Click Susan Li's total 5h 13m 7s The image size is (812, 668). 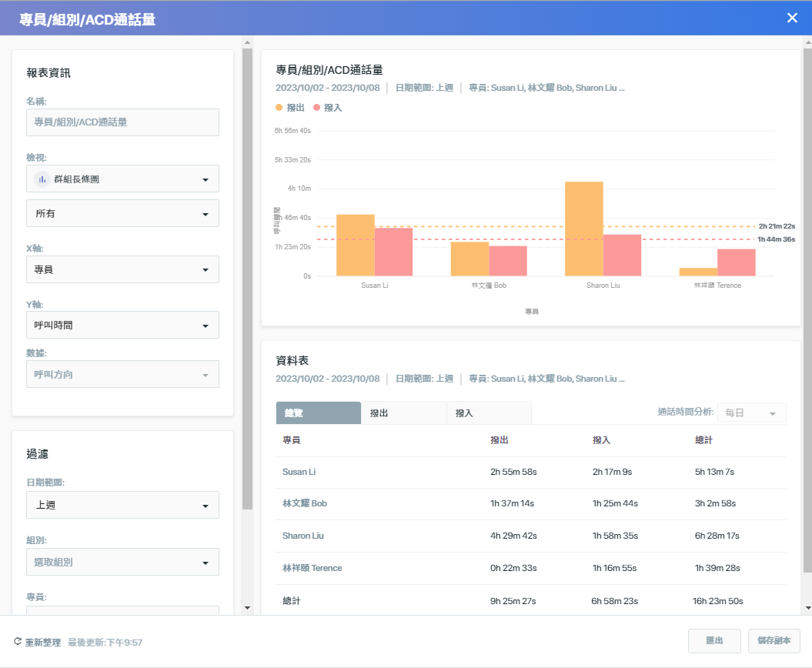[x=714, y=472]
